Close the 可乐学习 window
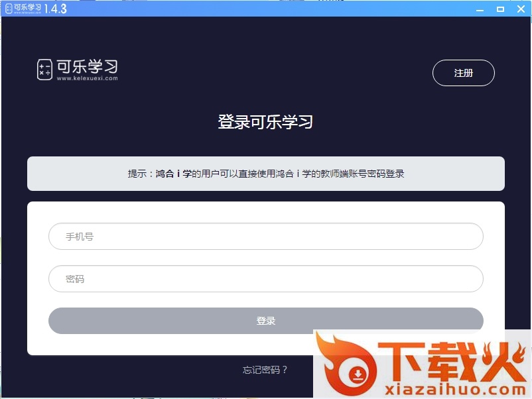The width and height of the screenshot is (532, 399). point(521,9)
